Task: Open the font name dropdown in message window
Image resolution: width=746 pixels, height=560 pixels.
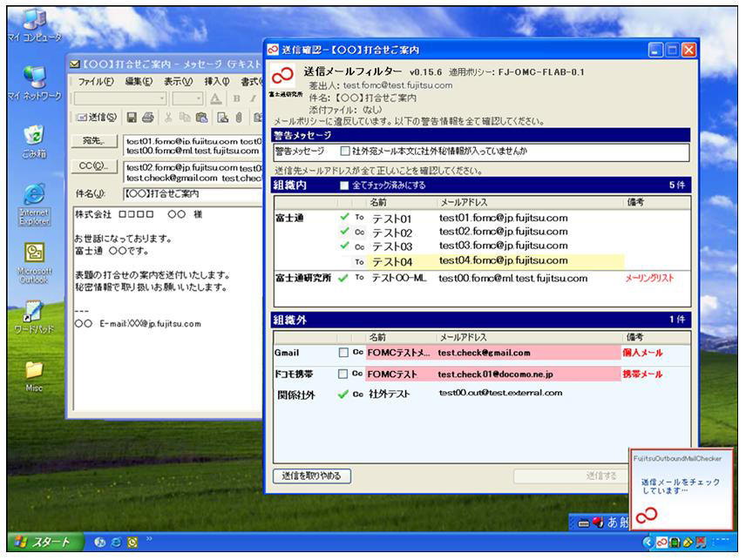Action: click(x=162, y=99)
